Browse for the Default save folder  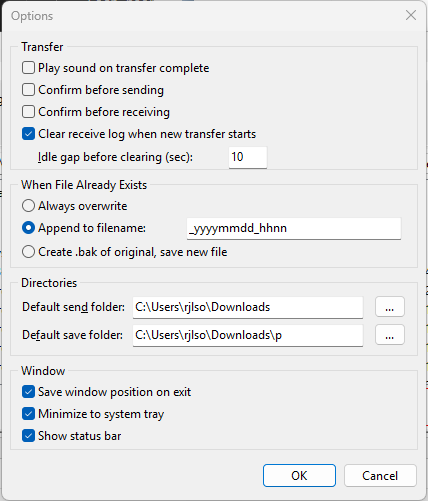click(x=390, y=335)
